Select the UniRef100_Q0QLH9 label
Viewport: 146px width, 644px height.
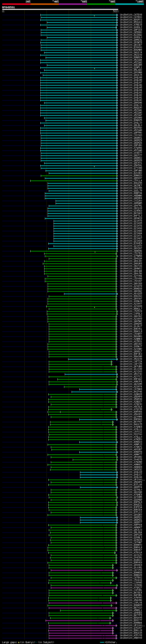pyautogui.click(x=131, y=77)
